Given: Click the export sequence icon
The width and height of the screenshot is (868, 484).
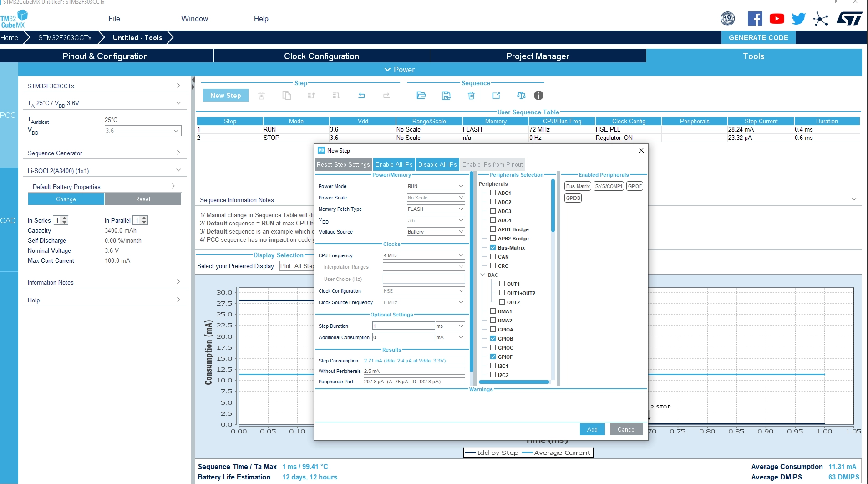Looking at the screenshot, I should [x=496, y=96].
